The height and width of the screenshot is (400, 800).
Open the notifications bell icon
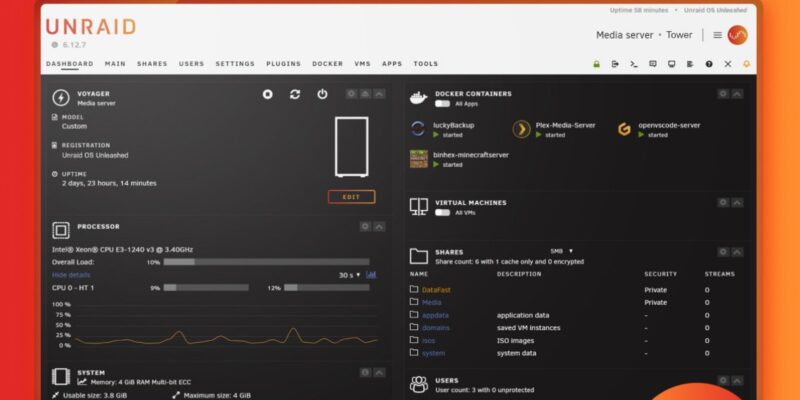pyautogui.click(x=747, y=64)
